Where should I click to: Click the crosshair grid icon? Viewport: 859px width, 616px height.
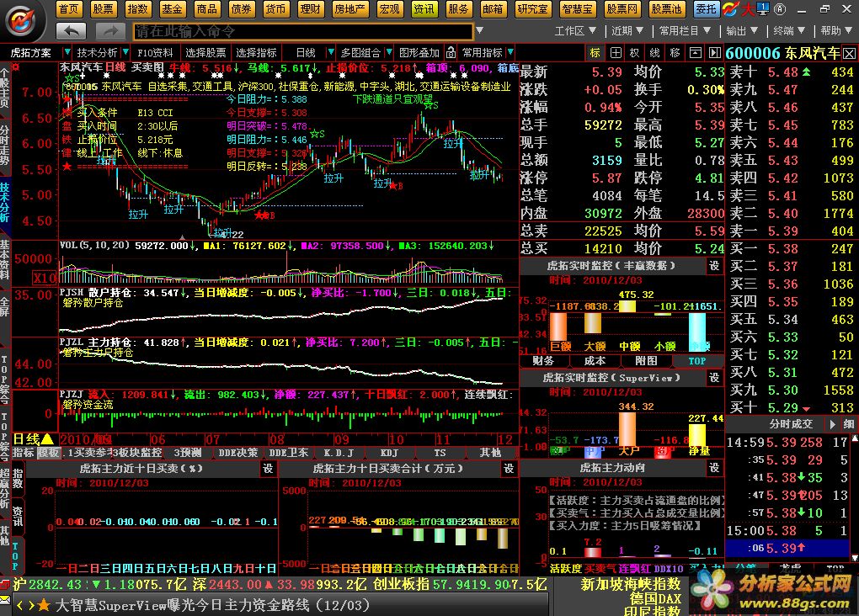point(616,52)
